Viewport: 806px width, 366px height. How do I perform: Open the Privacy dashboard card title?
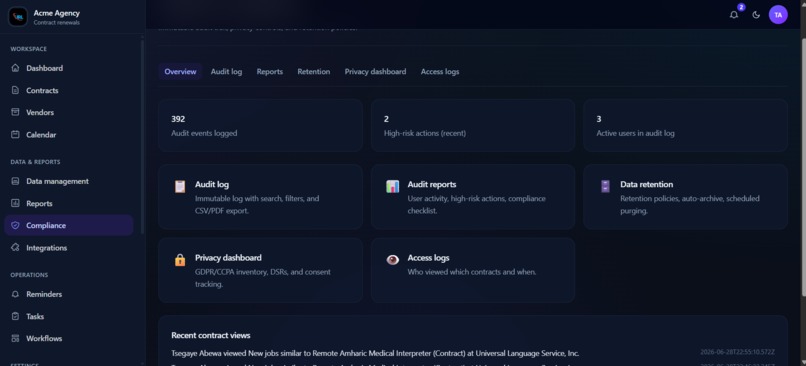click(228, 258)
